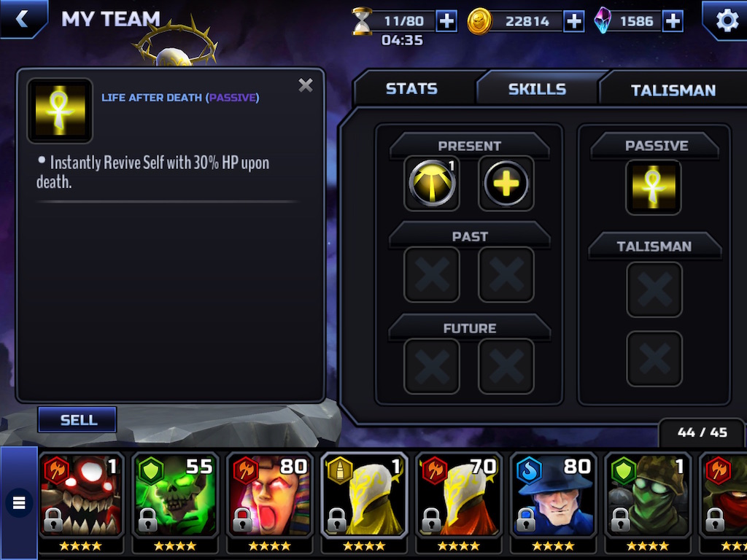The image size is (747, 560).
Task: Close the Life After Death description panel
Action: click(x=306, y=85)
